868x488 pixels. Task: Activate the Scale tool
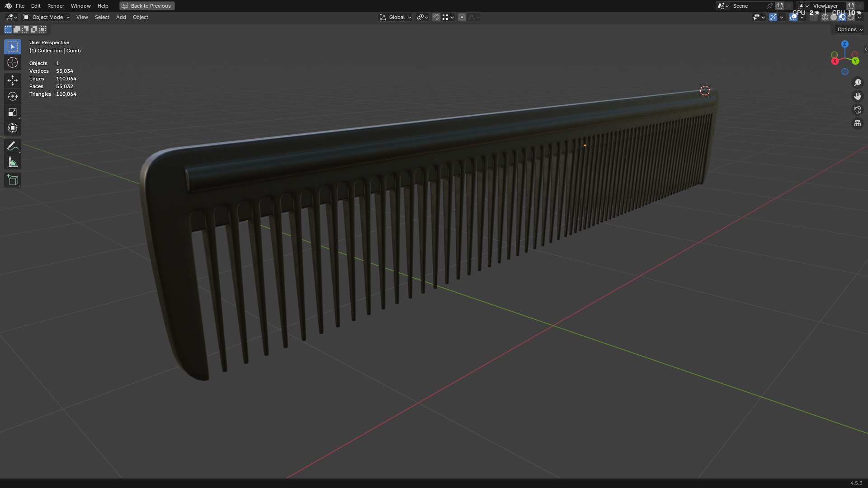point(13,112)
